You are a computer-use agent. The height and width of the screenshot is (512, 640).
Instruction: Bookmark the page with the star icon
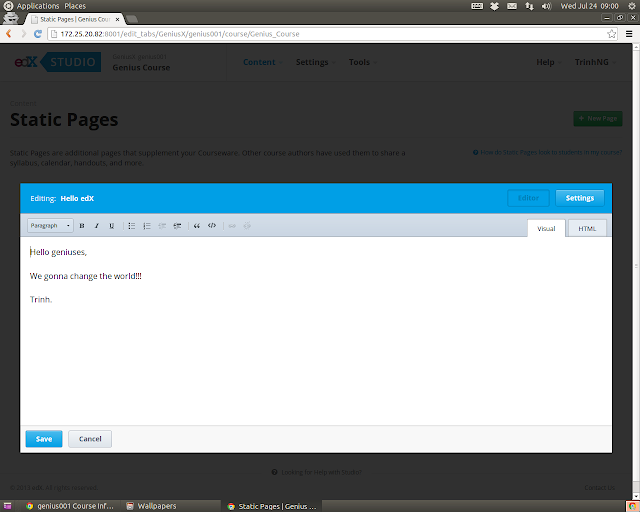point(611,34)
